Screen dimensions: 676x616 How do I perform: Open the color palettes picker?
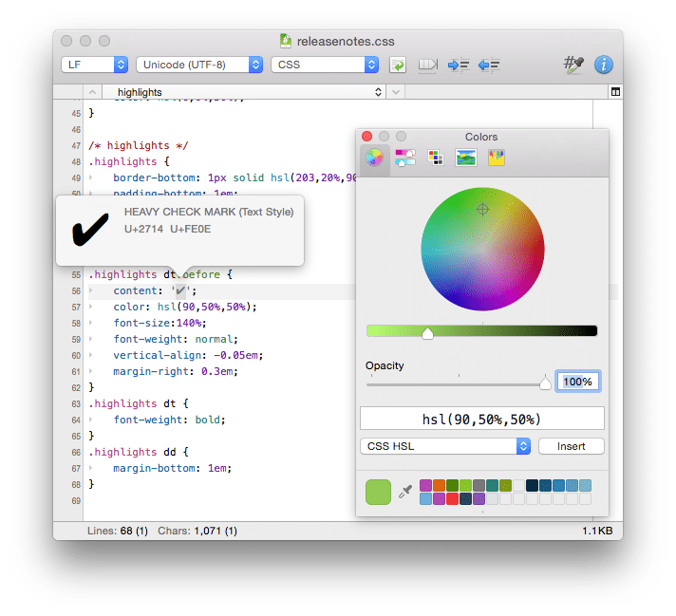coord(436,159)
